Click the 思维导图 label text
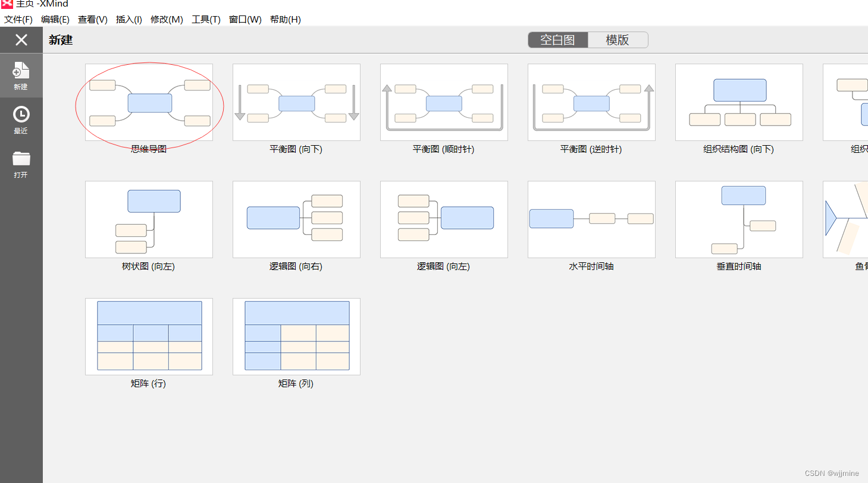Viewport: 868px width, 483px height. pos(149,149)
